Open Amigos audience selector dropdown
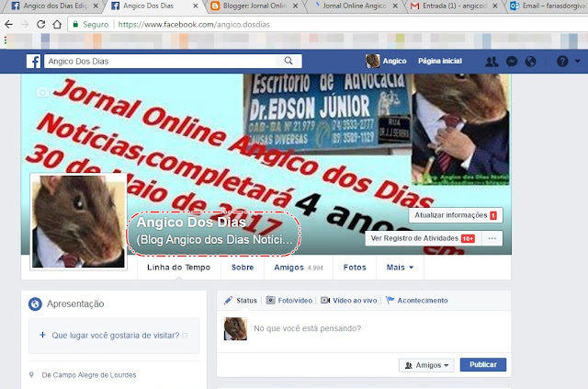 (426, 365)
